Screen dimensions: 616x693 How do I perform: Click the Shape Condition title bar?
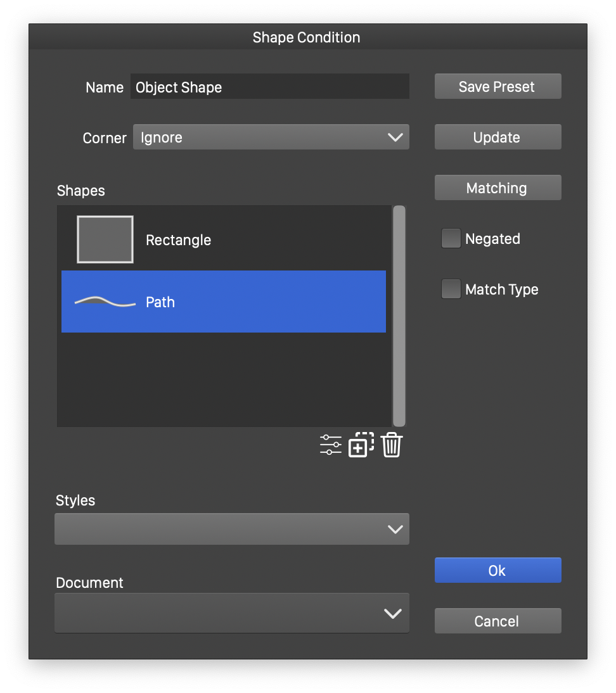307,37
